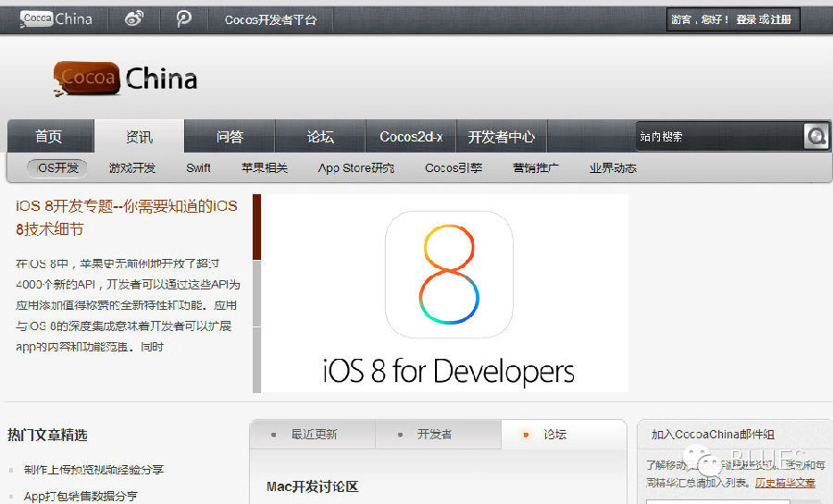
Task: Select 游戏开发 sub-navigation item
Action: tap(132, 167)
